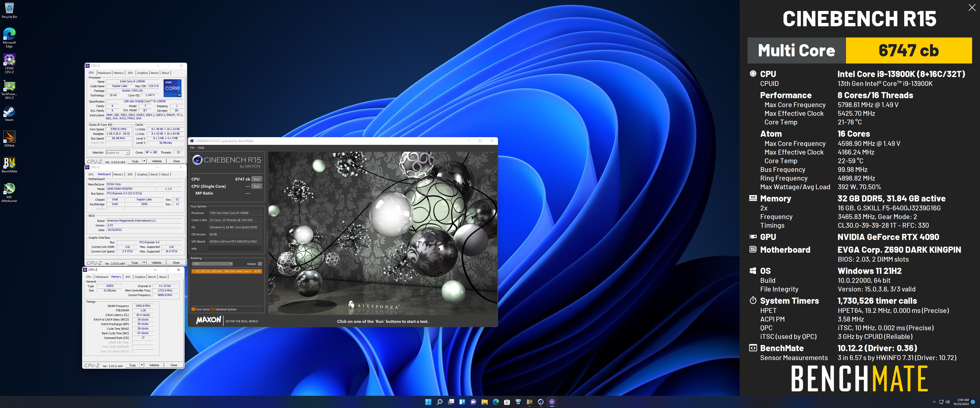Image resolution: width=980 pixels, height=408 pixels.
Task: Open Teams Chat on the taskbar
Action: (473, 402)
